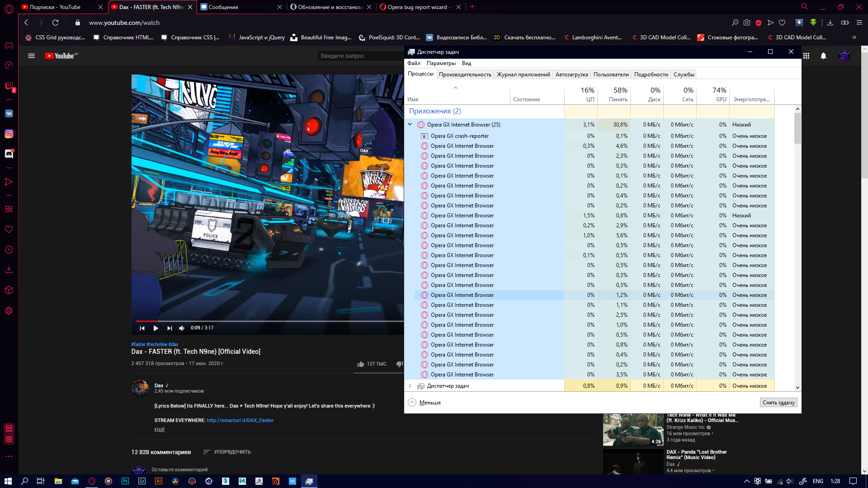
Task: Play the Dax FASTER video
Action: pos(156,328)
